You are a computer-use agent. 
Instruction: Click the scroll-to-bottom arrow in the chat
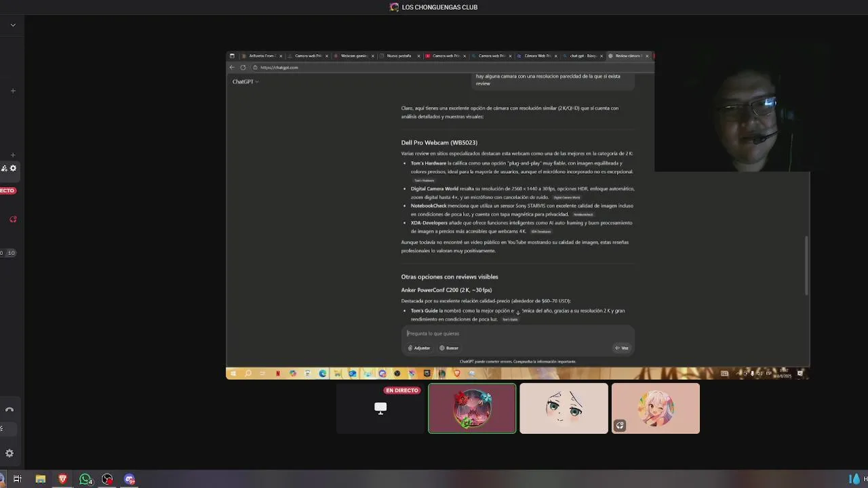(x=518, y=312)
